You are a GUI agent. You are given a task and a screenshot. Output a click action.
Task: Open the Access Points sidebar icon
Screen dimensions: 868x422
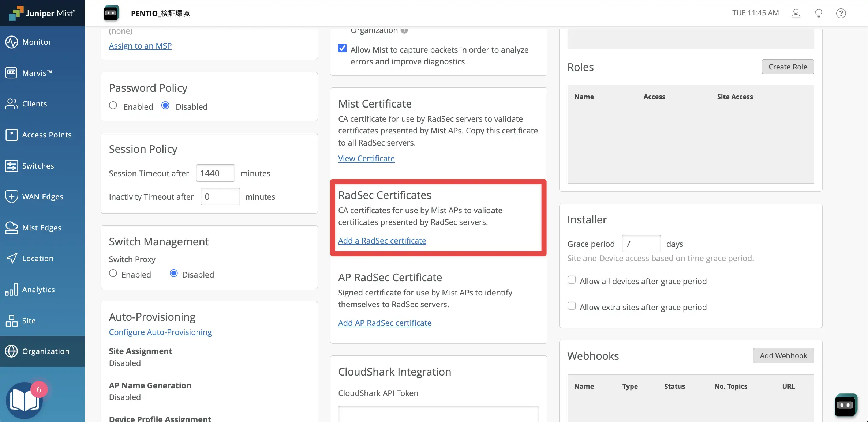(x=11, y=135)
